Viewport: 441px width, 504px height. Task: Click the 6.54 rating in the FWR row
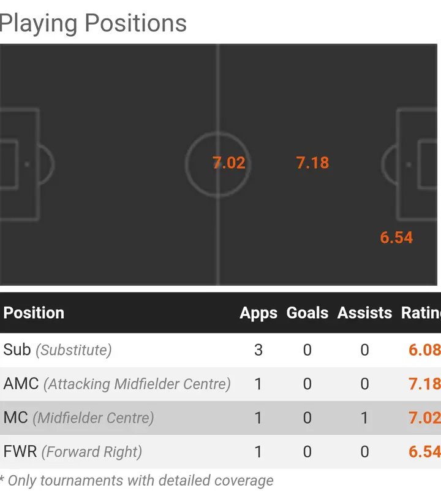pyautogui.click(x=424, y=452)
